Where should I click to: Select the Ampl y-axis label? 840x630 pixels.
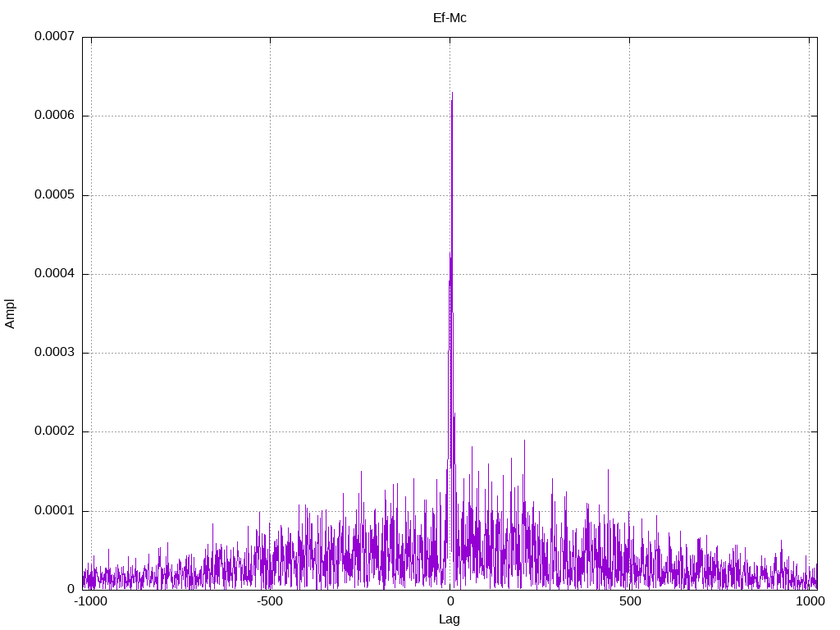[x=10, y=314]
